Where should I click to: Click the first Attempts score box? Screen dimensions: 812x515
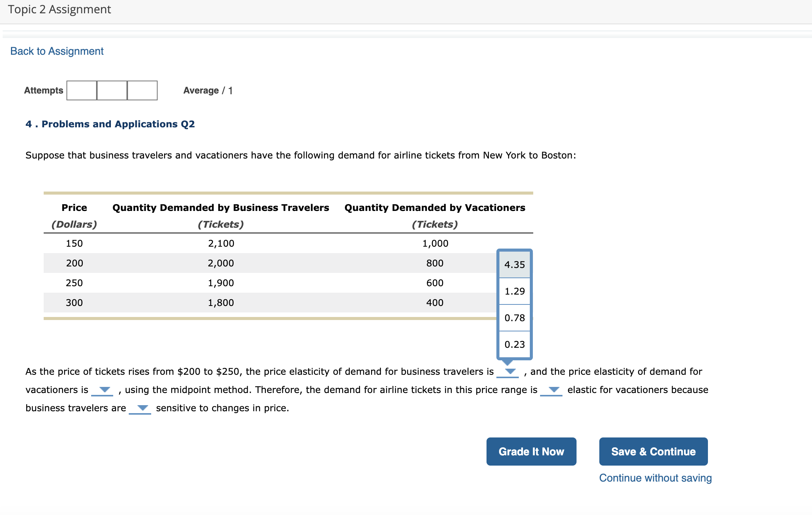click(x=82, y=90)
